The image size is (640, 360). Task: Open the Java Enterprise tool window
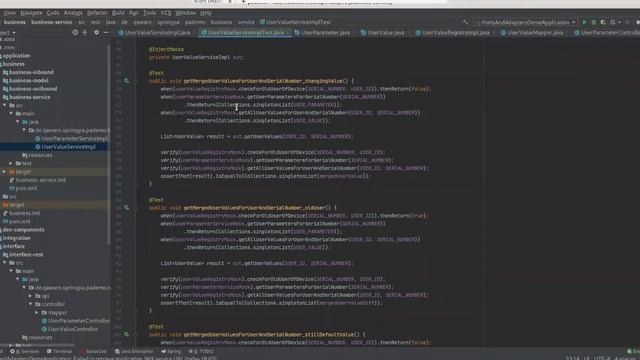[x=134, y=351]
